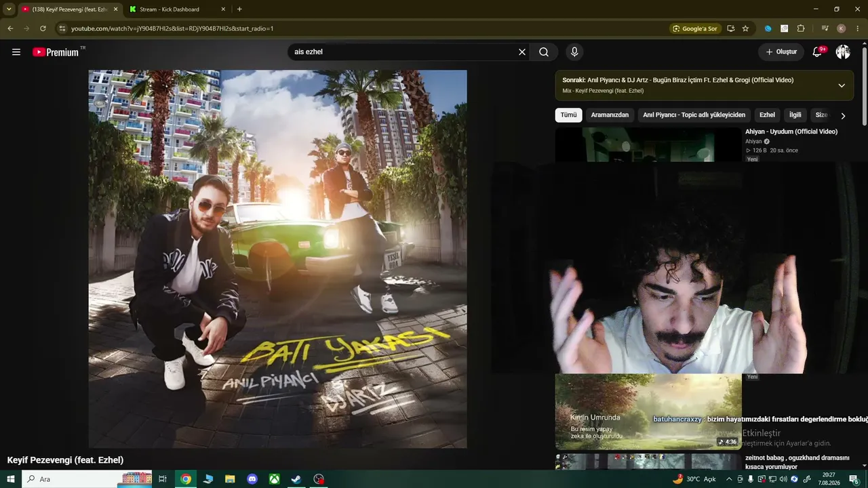
Task: Clear the YouTube search query
Action: click(x=522, y=52)
